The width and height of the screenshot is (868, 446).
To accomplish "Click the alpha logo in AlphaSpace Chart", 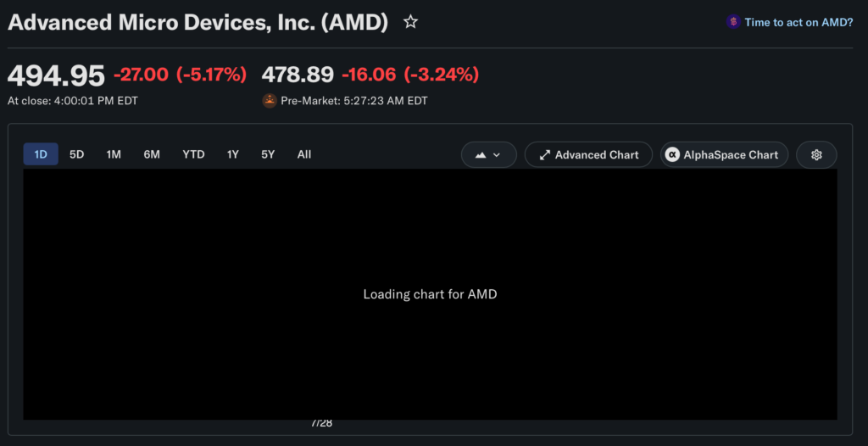I will point(672,155).
